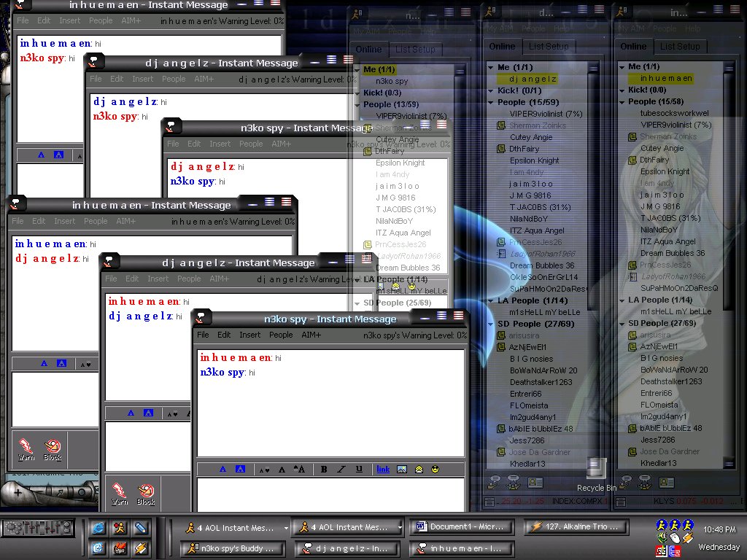Select tubesocksworkwel in in h u e m a e n list
The height and width of the screenshot is (560, 747).
tap(674, 113)
